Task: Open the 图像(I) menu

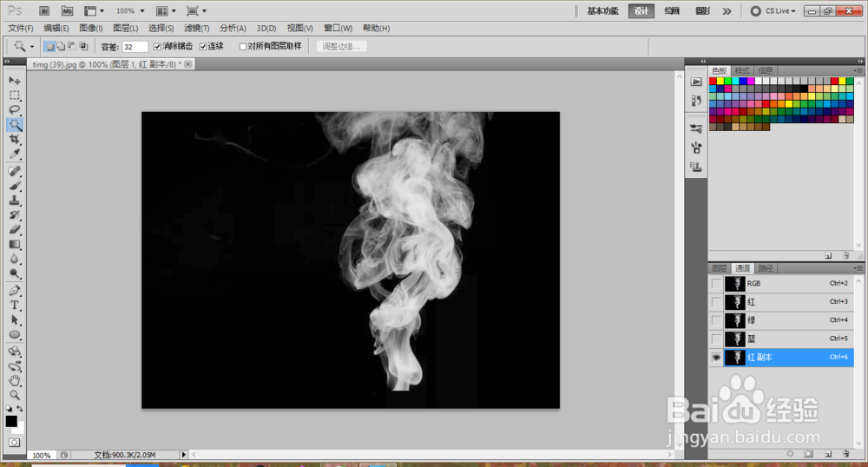Action: tap(91, 29)
